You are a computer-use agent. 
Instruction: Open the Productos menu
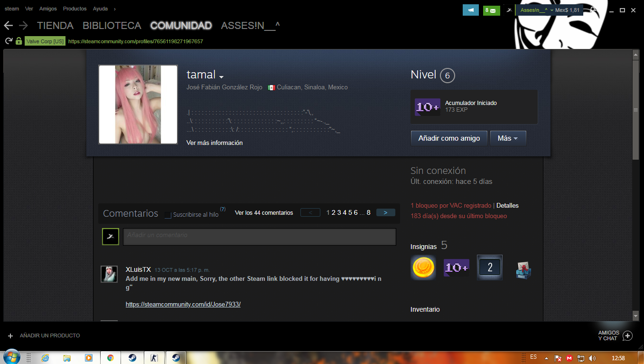point(75,9)
